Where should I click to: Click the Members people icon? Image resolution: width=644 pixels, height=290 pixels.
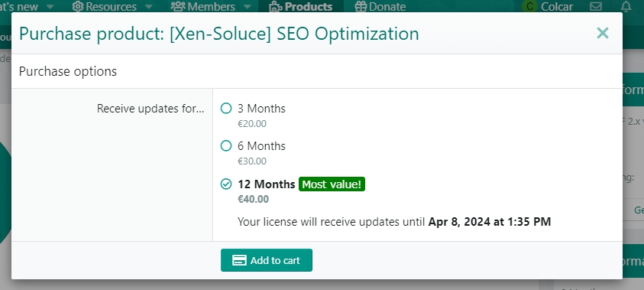[x=178, y=7]
